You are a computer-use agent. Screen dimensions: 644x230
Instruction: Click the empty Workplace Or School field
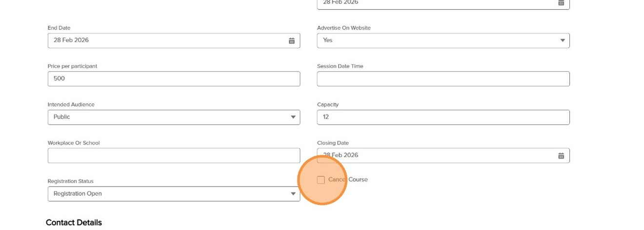(173, 156)
